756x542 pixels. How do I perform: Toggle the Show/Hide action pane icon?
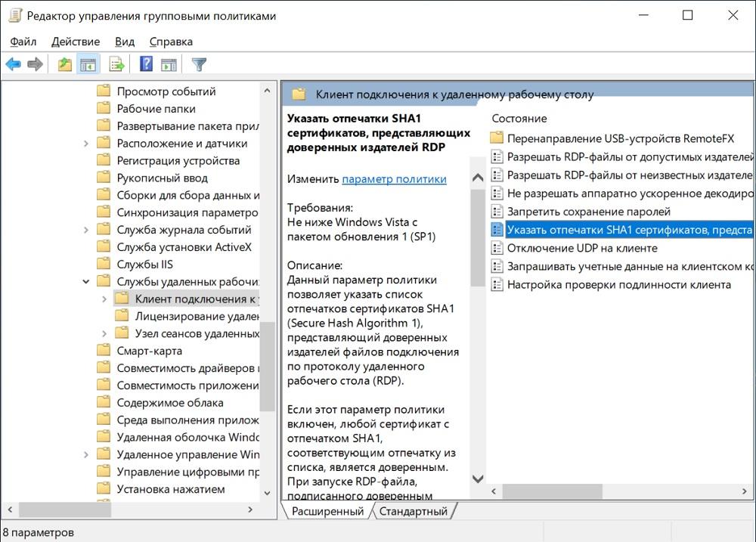(x=169, y=64)
